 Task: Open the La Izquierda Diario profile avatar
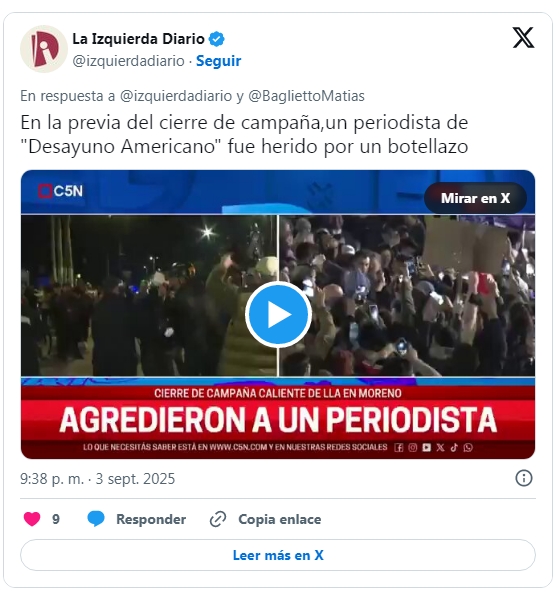[44, 49]
